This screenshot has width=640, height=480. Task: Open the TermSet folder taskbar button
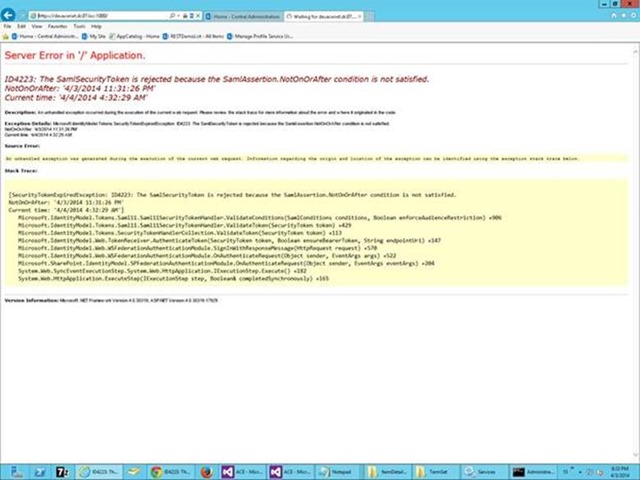click(435, 472)
